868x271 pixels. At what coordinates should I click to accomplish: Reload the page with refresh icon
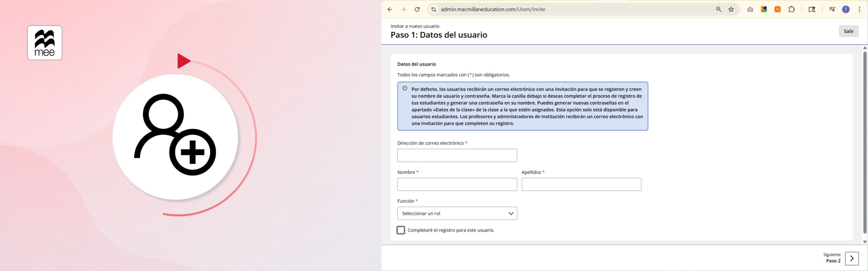coord(417,9)
